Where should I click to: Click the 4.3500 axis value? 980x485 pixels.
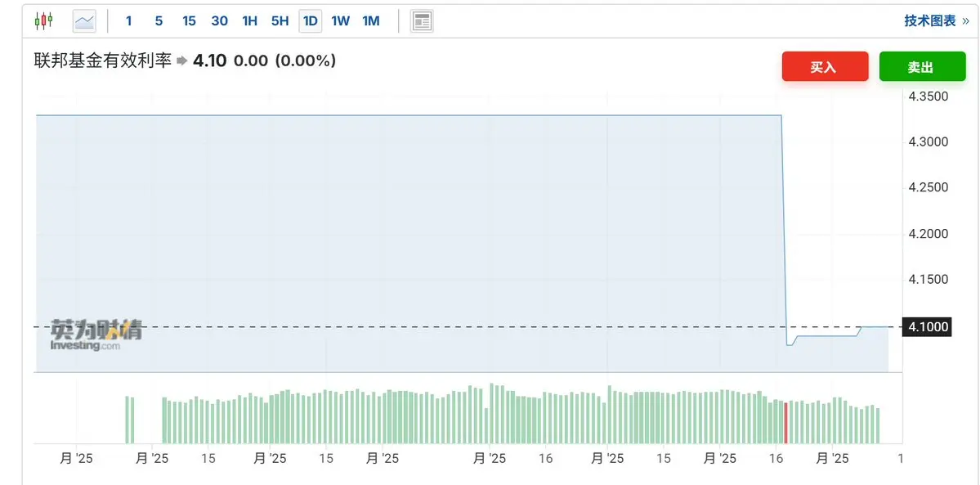tap(929, 97)
